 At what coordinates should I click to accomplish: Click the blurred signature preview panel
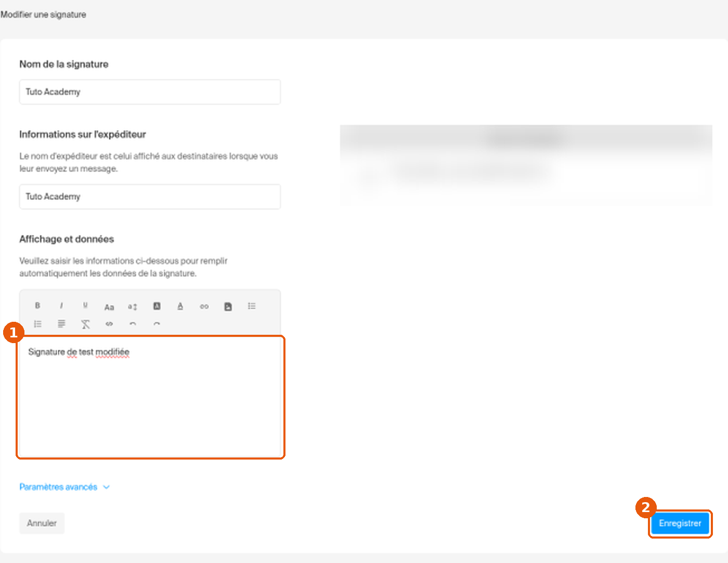coord(526,165)
